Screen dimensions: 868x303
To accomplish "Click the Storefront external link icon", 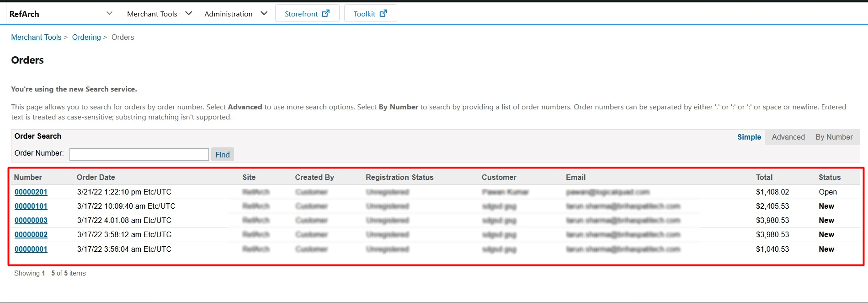I will click(325, 13).
